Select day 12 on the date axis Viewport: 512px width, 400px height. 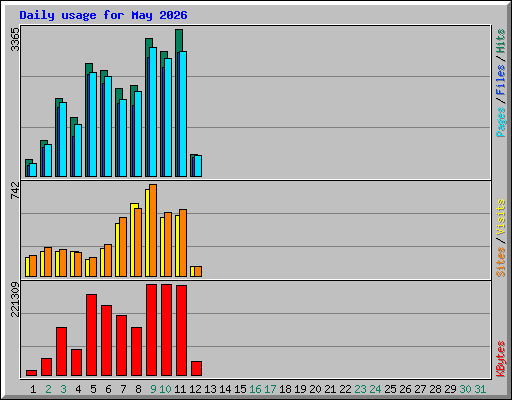tap(195, 389)
